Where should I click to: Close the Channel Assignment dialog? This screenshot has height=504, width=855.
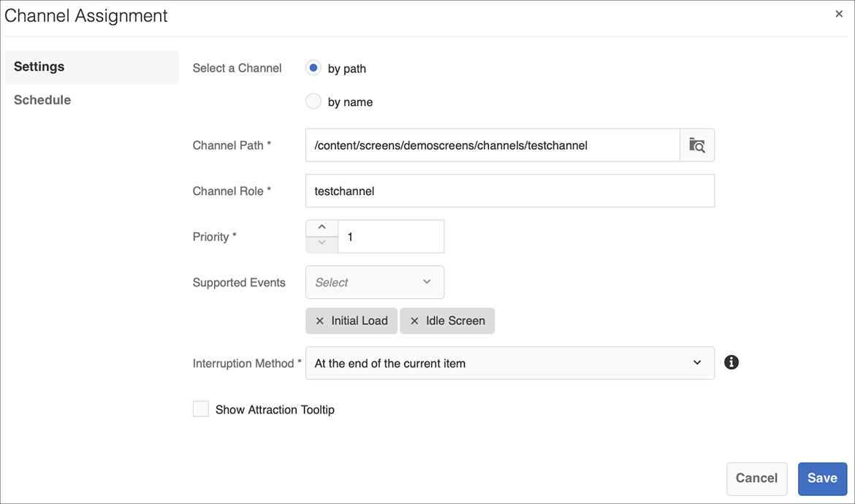(839, 14)
